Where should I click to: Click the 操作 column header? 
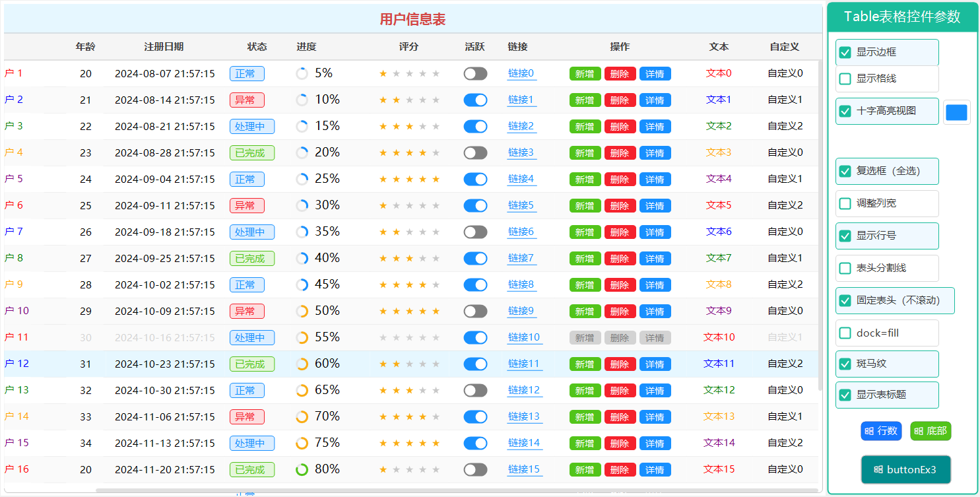pos(620,47)
